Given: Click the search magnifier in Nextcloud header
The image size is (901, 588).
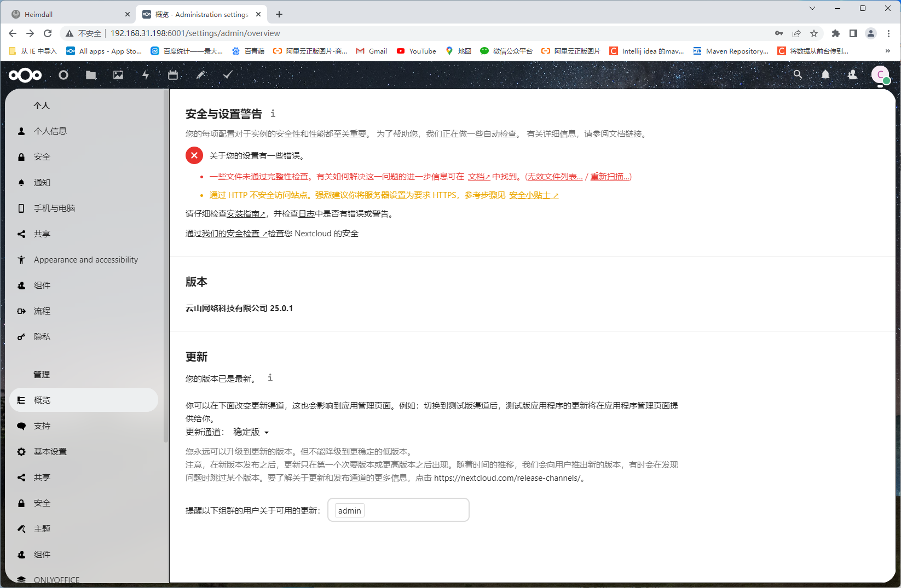Looking at the screenshot, I should [798, 75].
